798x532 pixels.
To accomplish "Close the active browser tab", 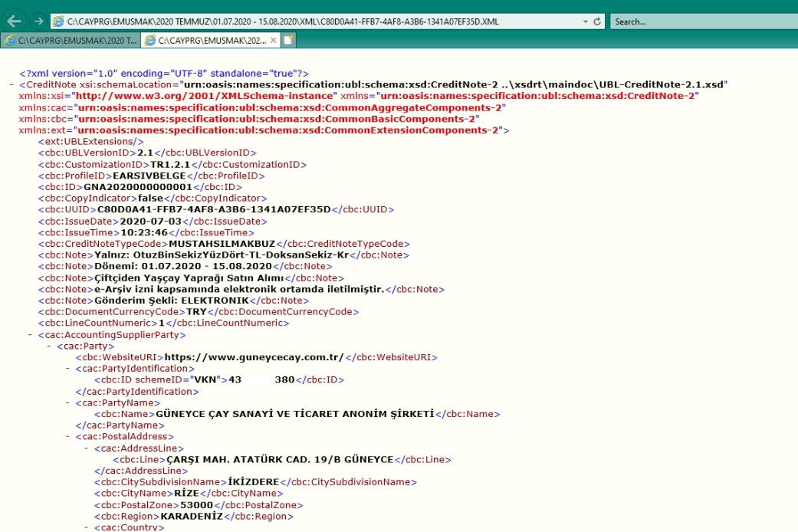I will click(x=274, y=40).
